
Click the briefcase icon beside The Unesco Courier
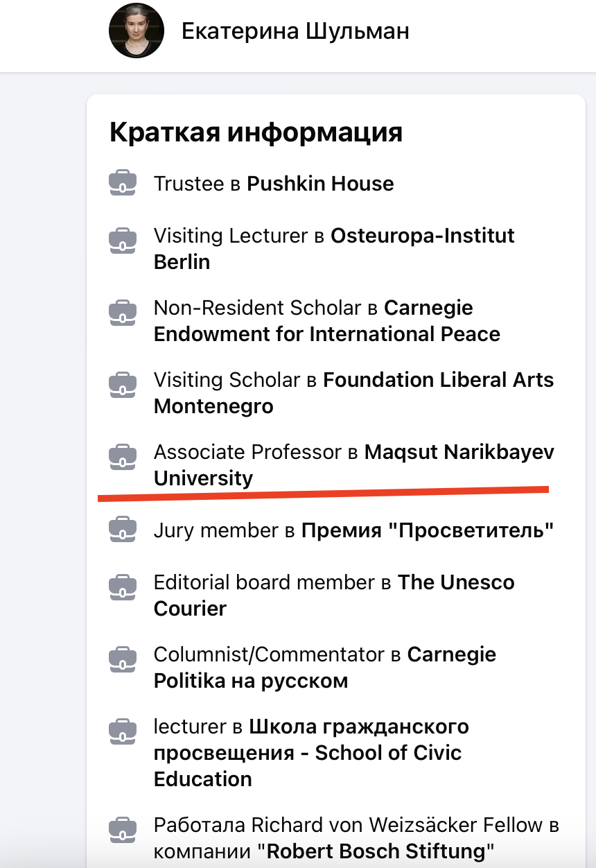(x=123, y=587)
